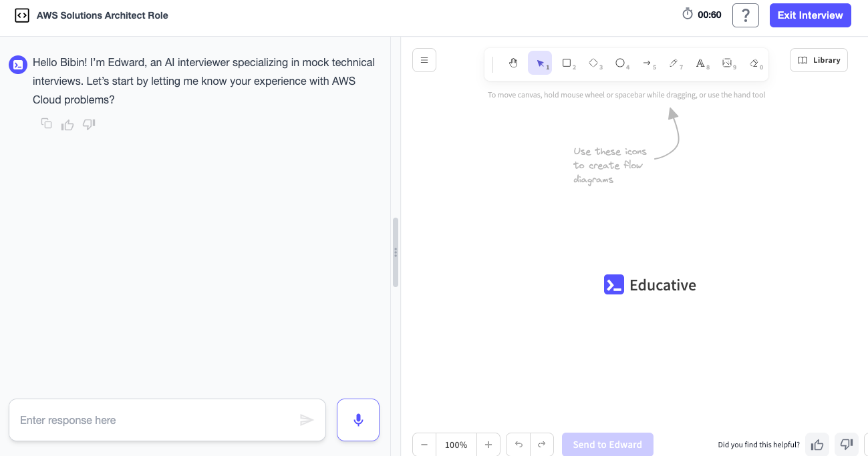
Task: Click the microphone to speak your response
Action: pos(357,419)
